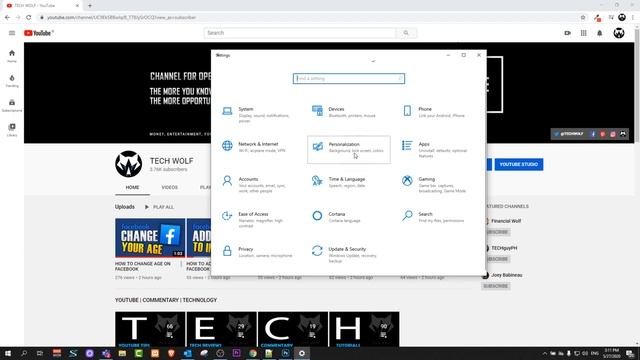Bookmark page with star icon

click(x=583, y=18)
